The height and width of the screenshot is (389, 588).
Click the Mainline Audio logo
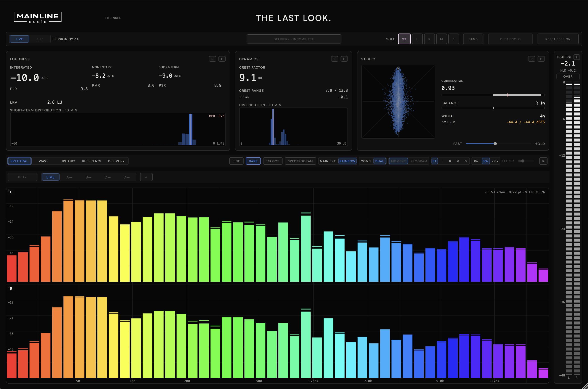[x=38, y=17]
